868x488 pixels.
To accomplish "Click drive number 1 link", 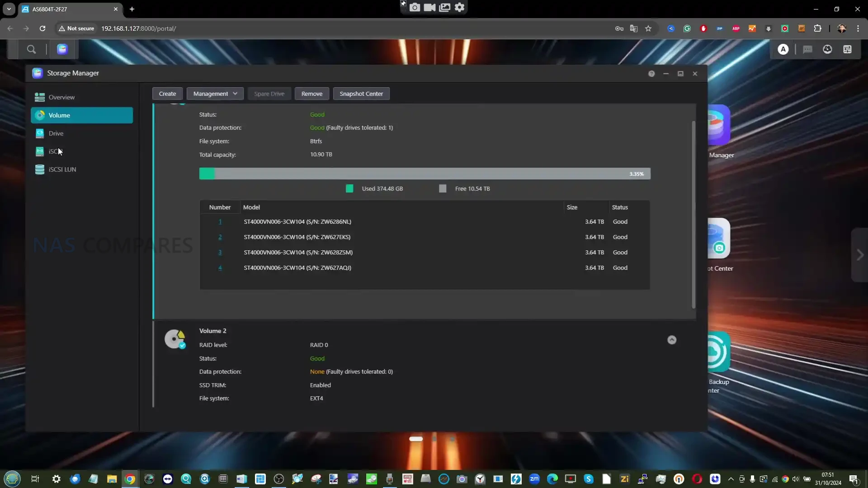I will click(220, 222).
